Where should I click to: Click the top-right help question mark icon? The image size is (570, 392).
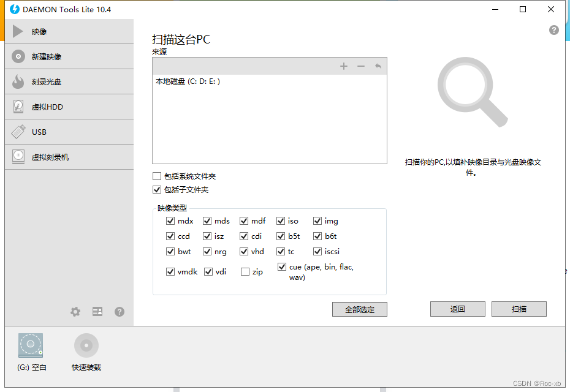[553, 30]
